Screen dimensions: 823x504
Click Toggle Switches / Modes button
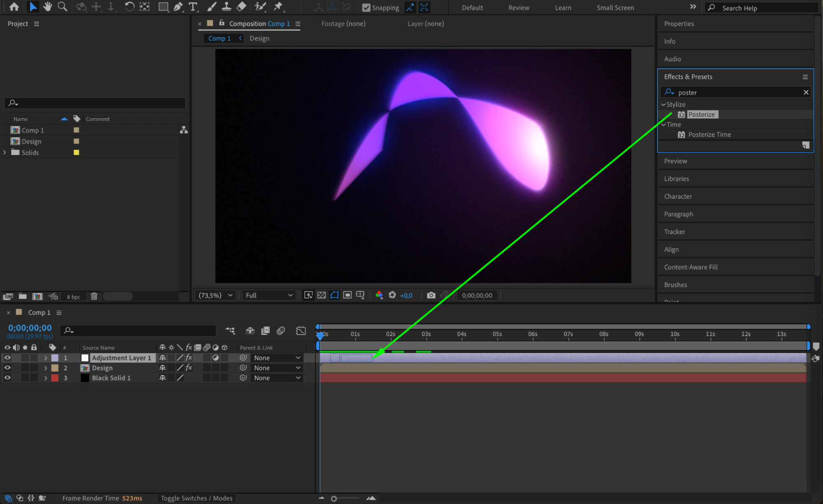[x=196, y=498]
